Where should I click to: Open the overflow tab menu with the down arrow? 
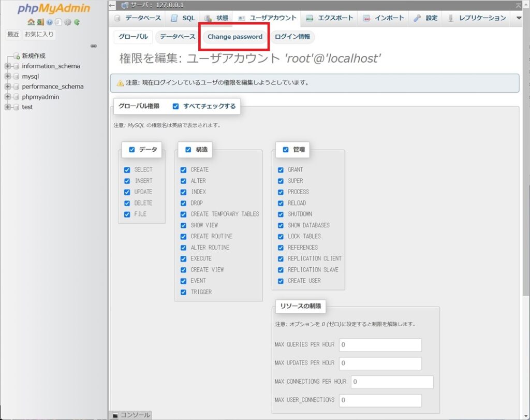coord(518,18)
